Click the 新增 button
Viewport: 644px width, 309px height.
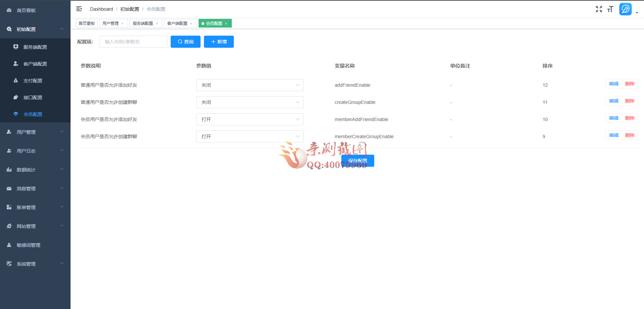[219, 42]
